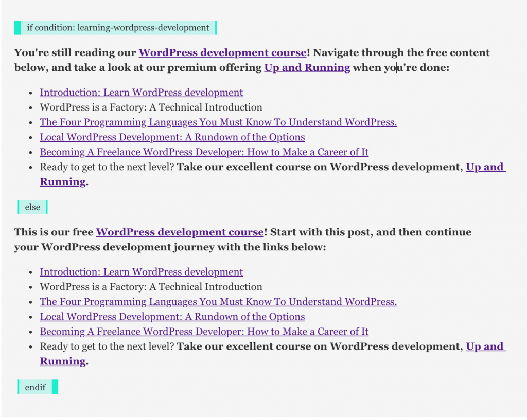Image resolution: width=527 pixels, height=420 pixels.
Task: Open 'WordPress development course' link in the 'You're still reading' paragraph
Action: (x=222, y=53)
